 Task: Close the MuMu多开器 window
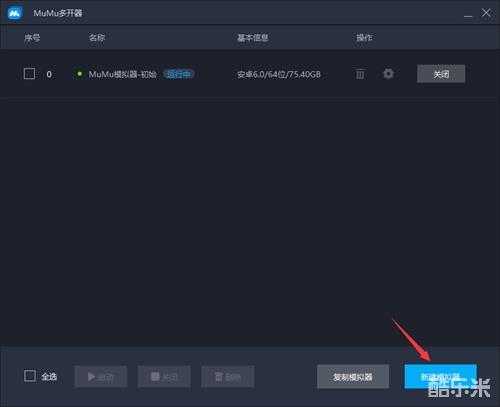[x=486, y=13]
